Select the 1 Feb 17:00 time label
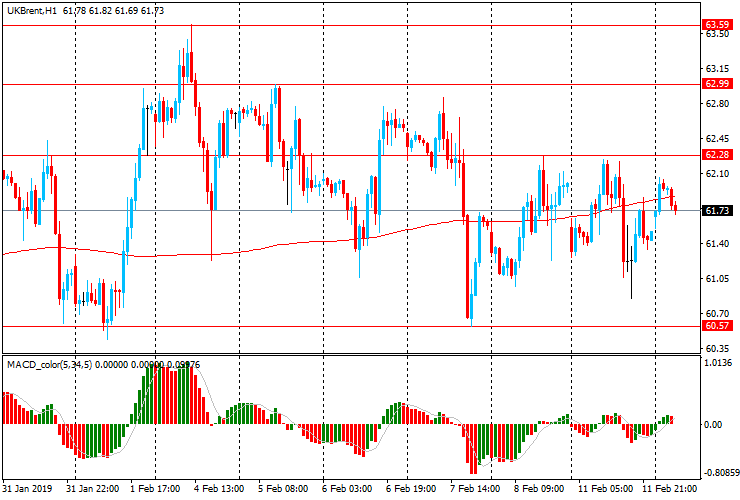 [x=156, y=489]
